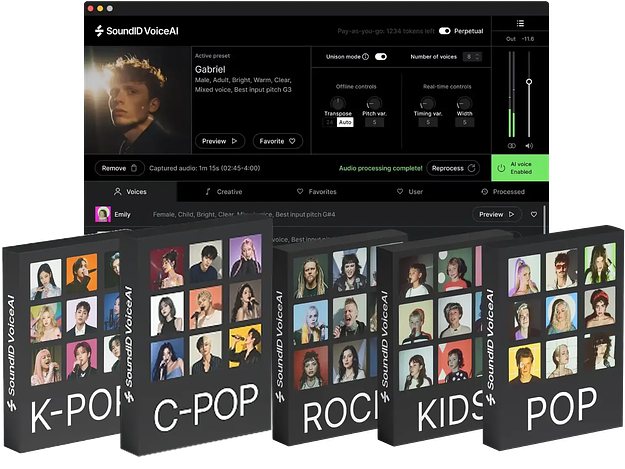Click the Gabriel preset name
Screen dimensions: 625x469
click(x=210, y=69)
